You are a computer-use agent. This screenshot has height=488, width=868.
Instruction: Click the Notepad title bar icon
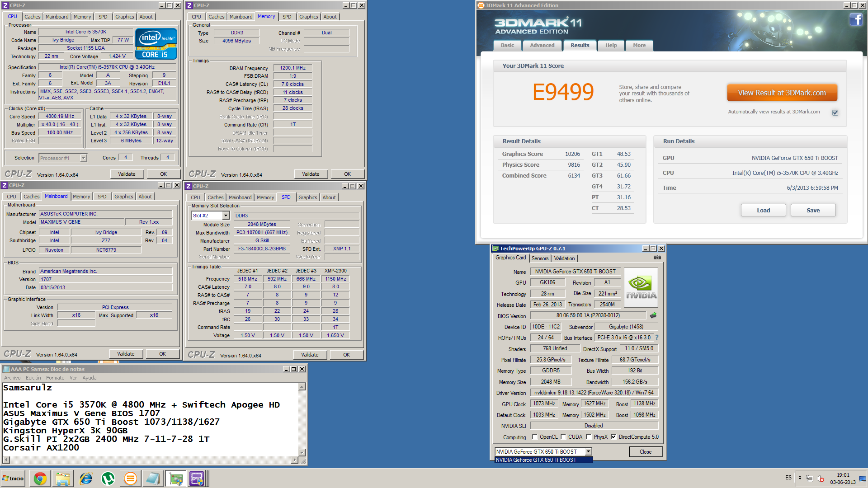5,369
